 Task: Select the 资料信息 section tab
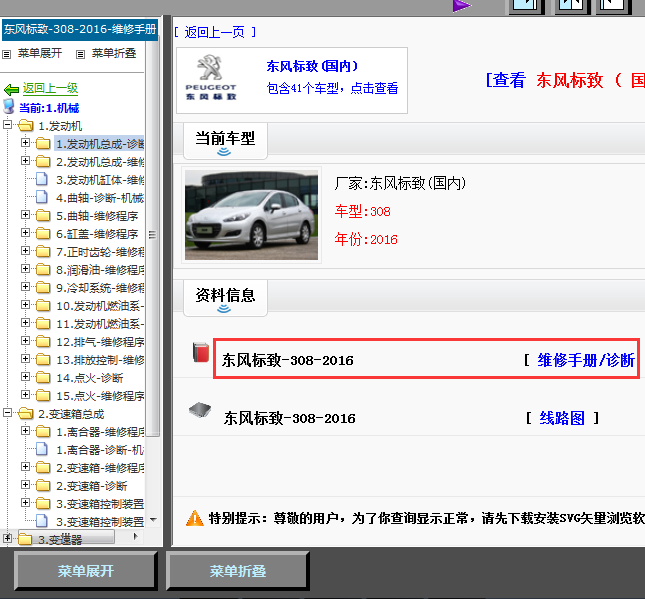coord(225,298)
